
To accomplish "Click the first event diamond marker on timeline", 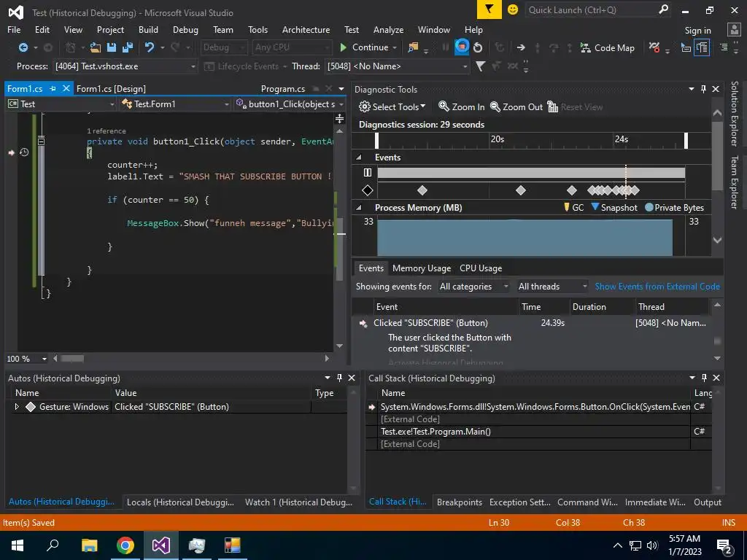I will click(x=422, y=190).
